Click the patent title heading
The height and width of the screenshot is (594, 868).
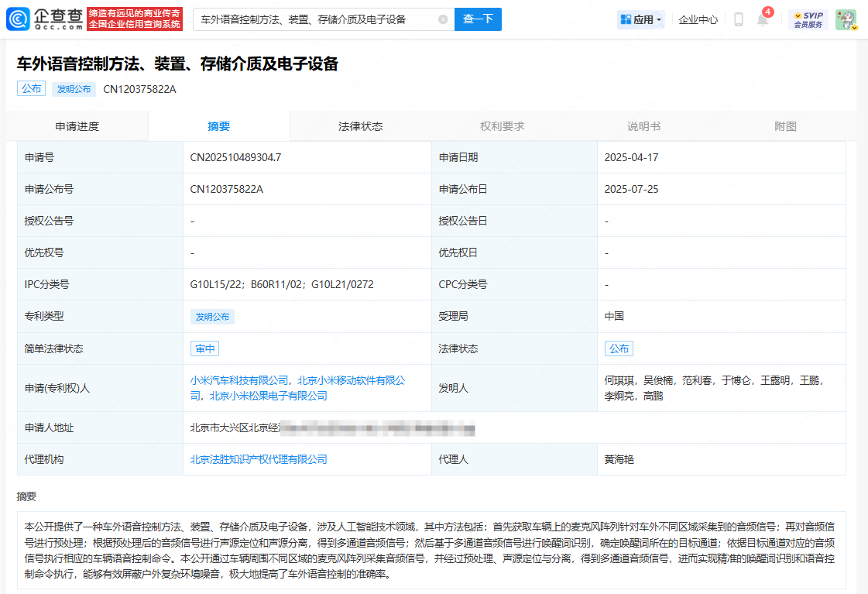(x=177, y=64)
